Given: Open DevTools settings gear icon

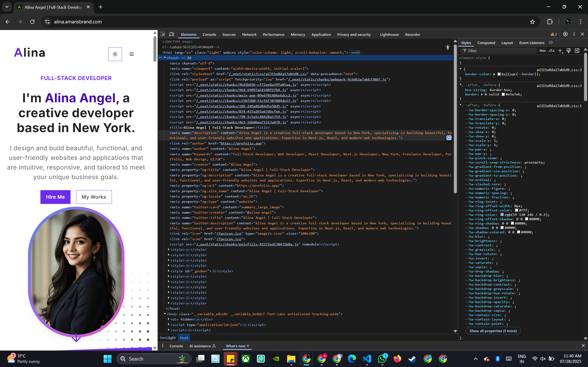Looking at the screenshot, I should click(565, 34).
